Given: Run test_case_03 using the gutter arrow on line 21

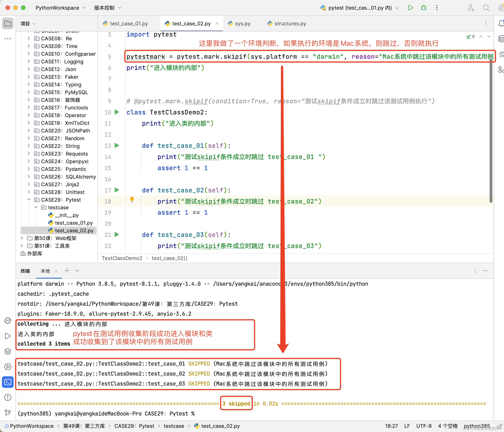Looking at the screenshot, I should [117, 234].
